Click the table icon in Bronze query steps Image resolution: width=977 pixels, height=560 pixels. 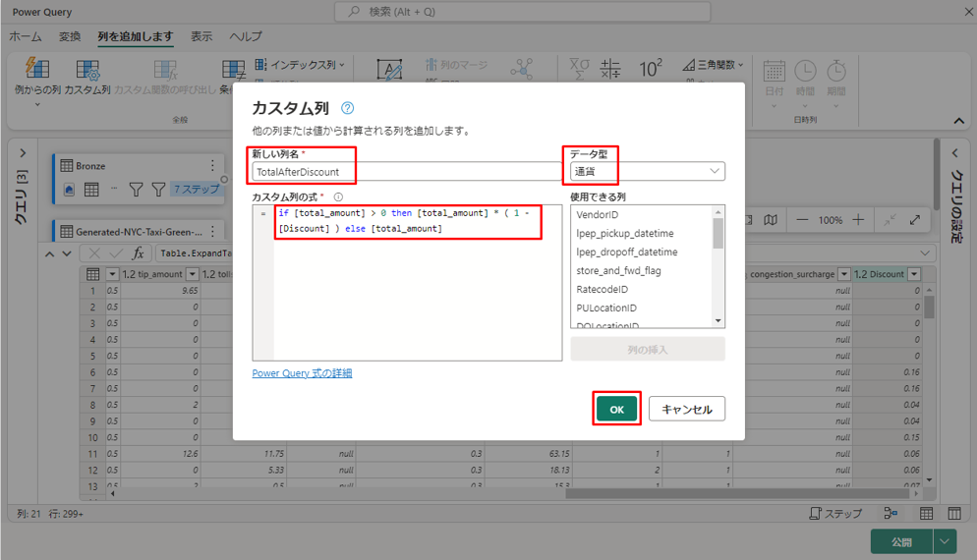(x=91, y=190)
